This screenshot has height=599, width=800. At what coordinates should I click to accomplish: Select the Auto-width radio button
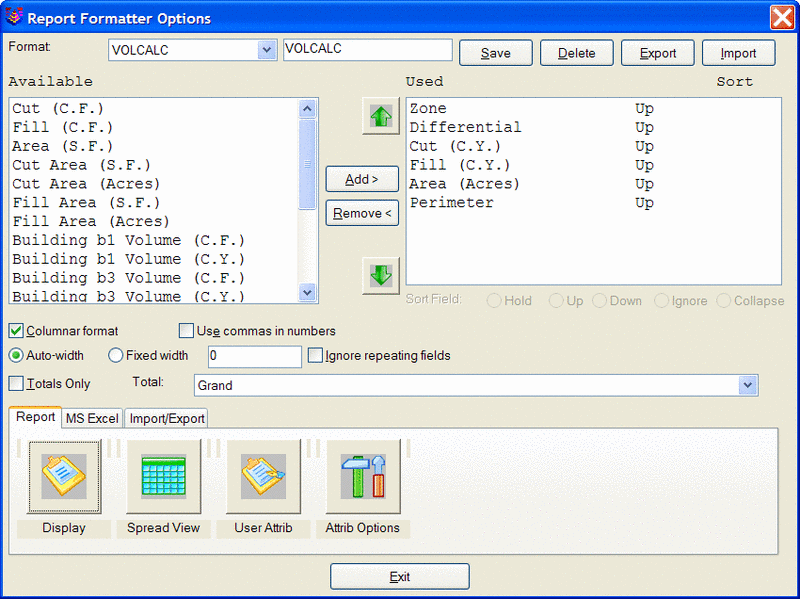coord(16,355)
